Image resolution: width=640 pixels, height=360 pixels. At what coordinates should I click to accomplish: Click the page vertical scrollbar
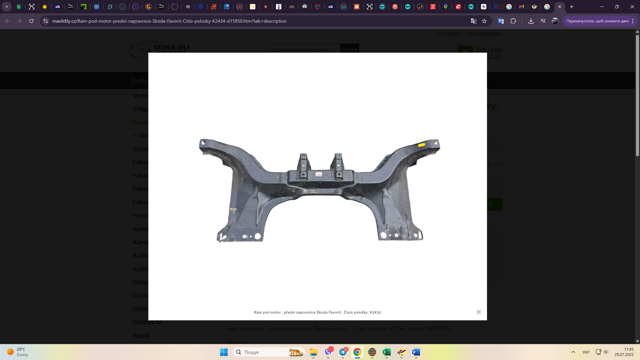coord(637,95)
